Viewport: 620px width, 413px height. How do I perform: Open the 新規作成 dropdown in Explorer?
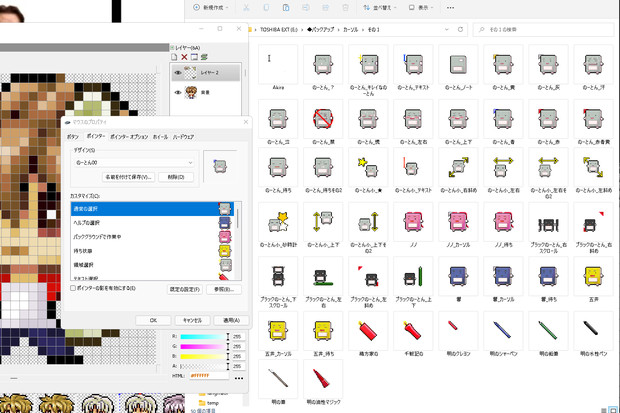click(x=211, y=8)
